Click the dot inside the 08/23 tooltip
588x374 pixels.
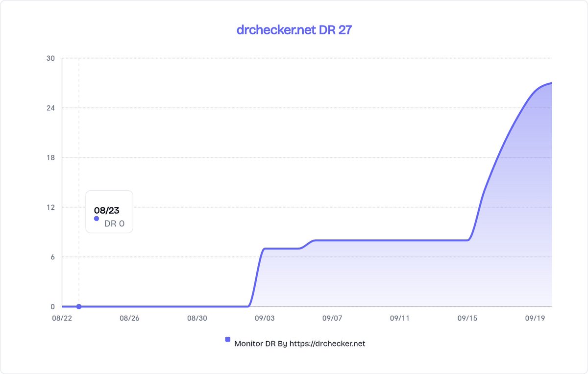click(96, 218)
